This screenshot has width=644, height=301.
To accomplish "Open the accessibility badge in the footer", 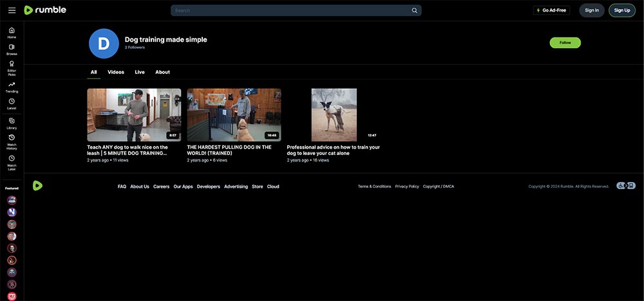I will (x=626, y=186).
